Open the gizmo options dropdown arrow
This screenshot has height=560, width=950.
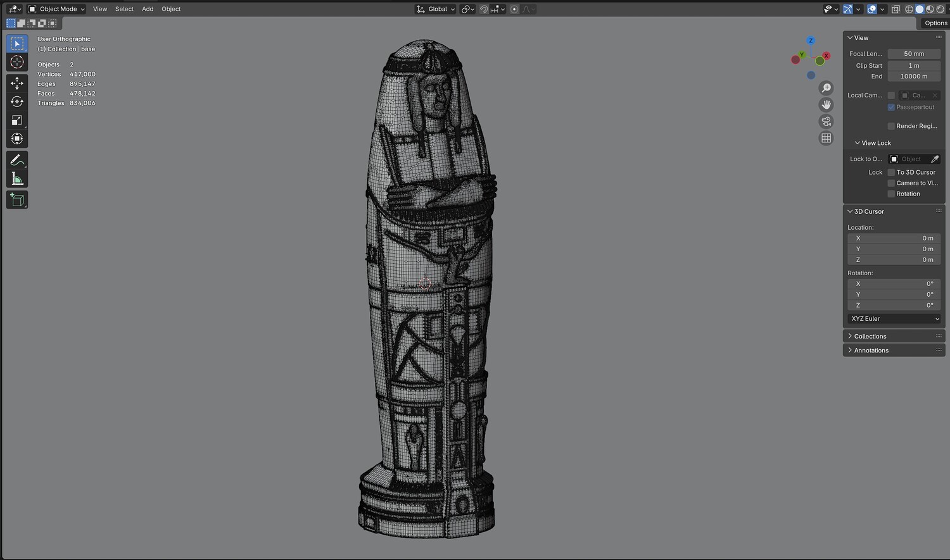tap(858, 9)
